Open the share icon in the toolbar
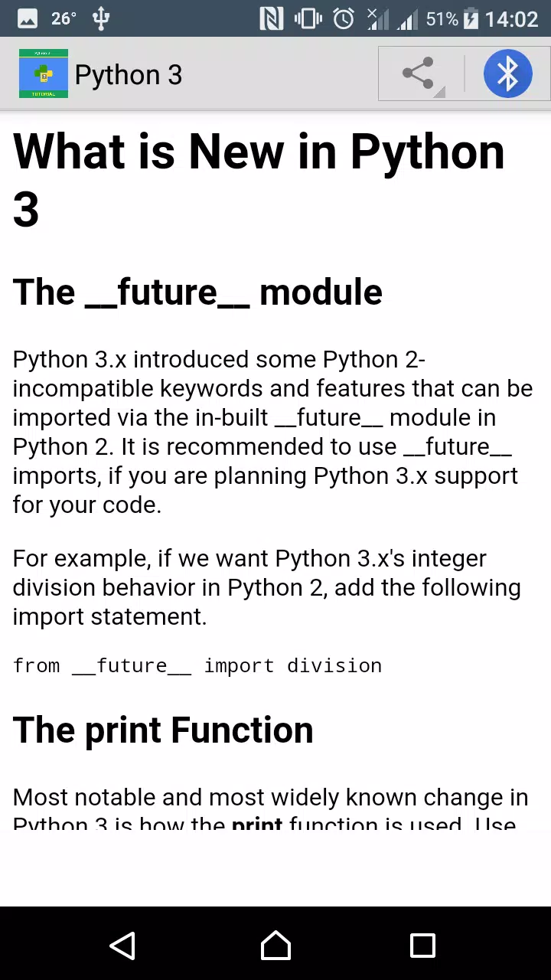This screenshot has height=980, width=551. tap(418, 73)
